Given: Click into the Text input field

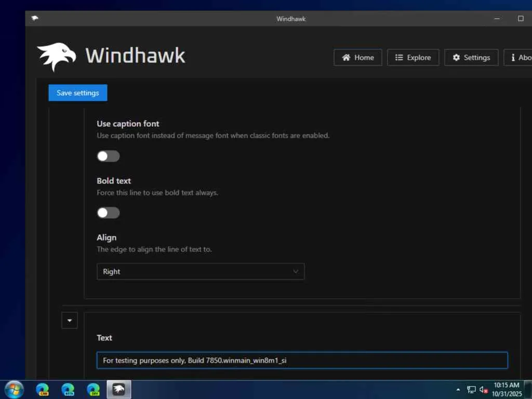Looking at the screenshot, I should pyautogui.click(x=302, y=361).
